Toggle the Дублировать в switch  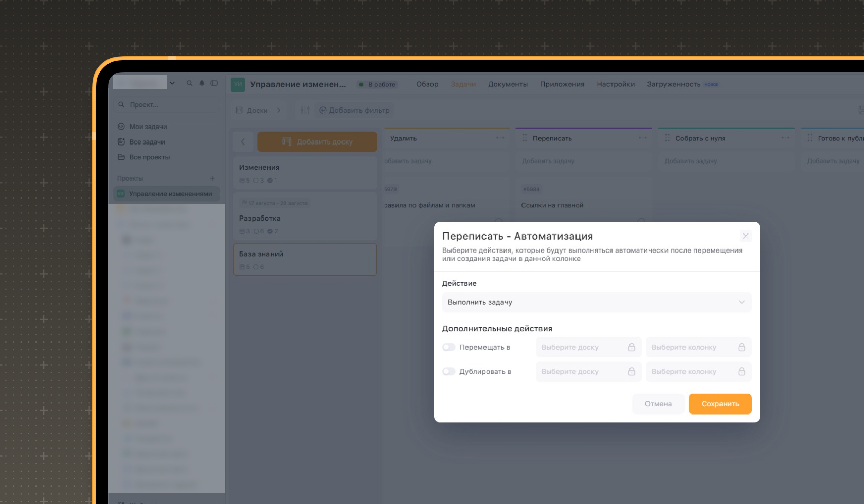(x=449, y=372)
